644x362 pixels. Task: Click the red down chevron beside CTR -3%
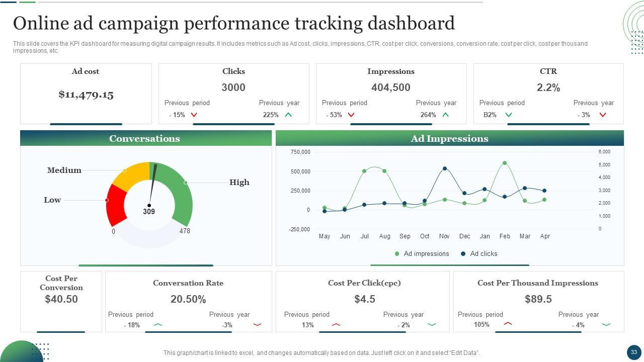(603, 115)
